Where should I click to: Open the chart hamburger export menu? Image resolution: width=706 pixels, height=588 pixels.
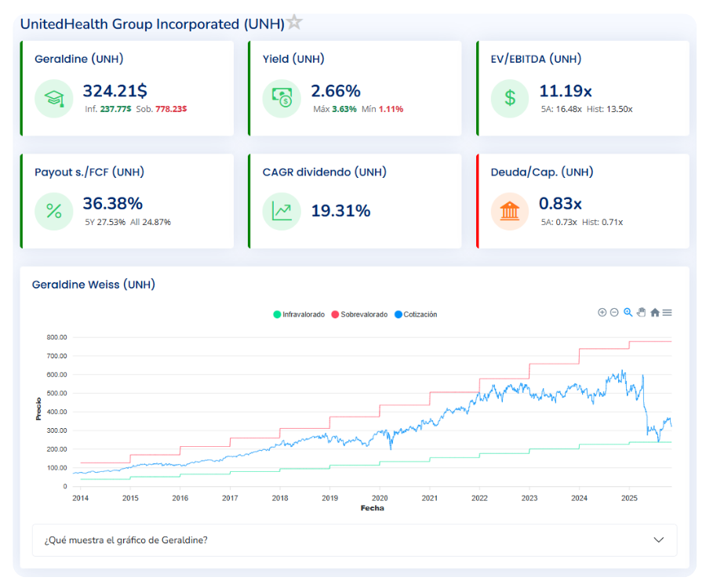point(667,312)
